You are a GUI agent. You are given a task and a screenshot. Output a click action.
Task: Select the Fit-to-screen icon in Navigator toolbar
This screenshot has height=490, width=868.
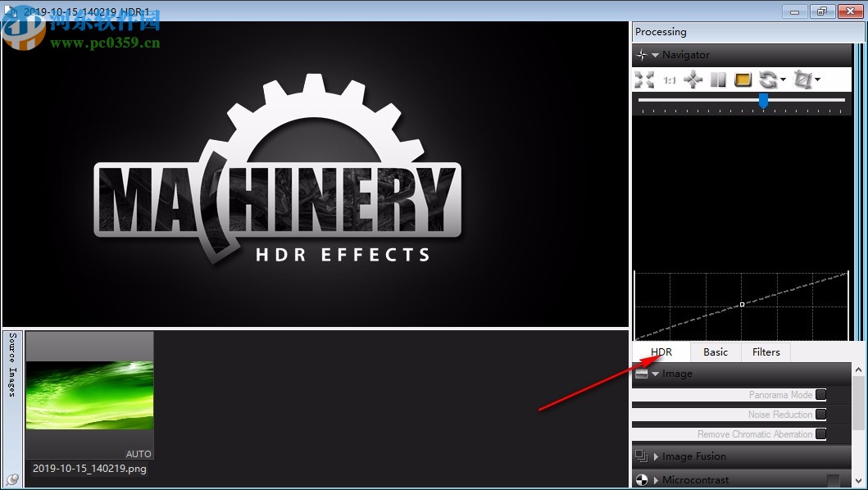(x=644, y=79)
